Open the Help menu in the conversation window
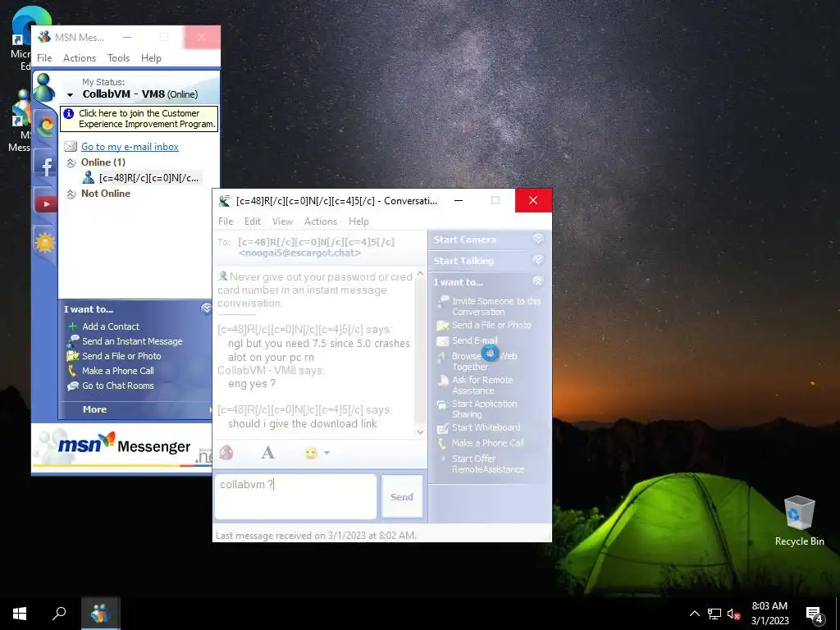The width and height of the screenshot is (840, 630). tap(358, 221)
